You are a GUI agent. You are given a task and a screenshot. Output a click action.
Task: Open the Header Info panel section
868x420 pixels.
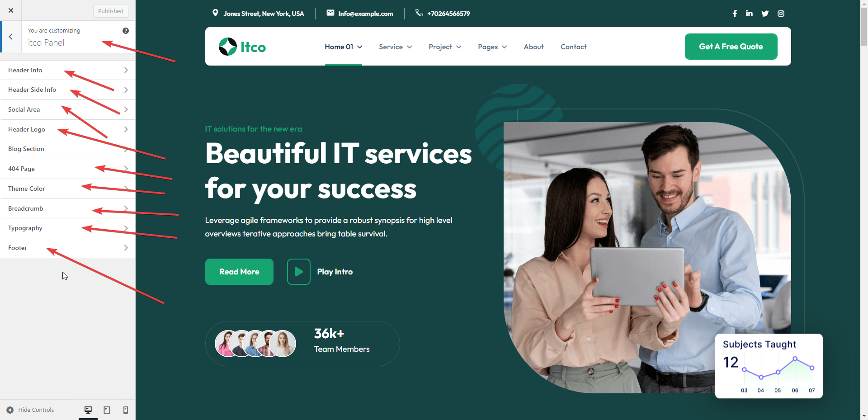68,70
